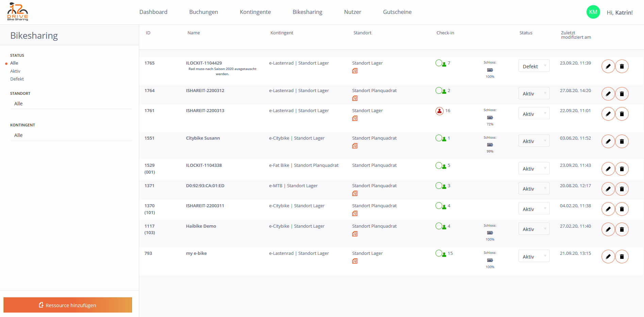Open the edit pencil for ISHAREIT-2200313
644x317 pixels.
(608, 114)
